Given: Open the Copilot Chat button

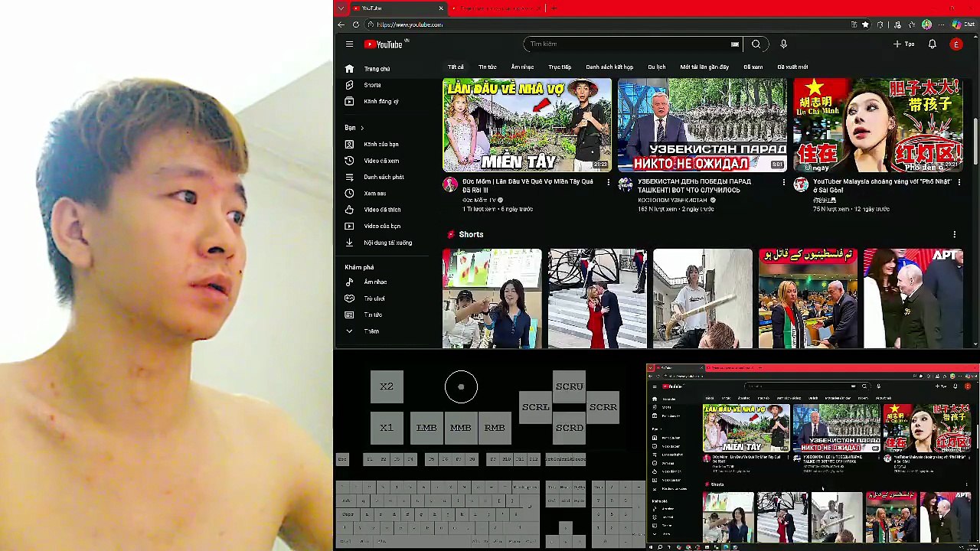Looking at the screenshot, I should [x=962, y=24].
